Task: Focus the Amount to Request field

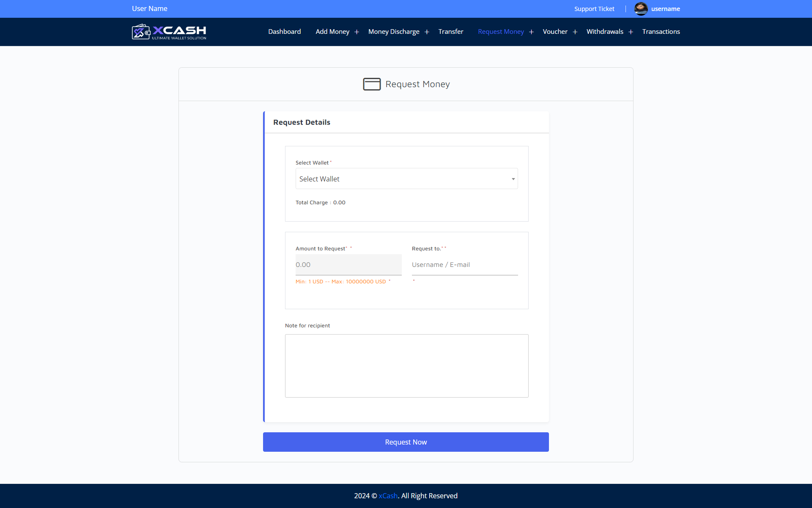Action: [x=348, y=265]
